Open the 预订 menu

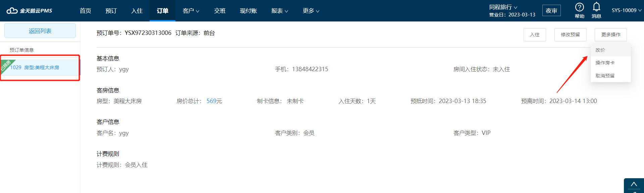tap(111, 11)
